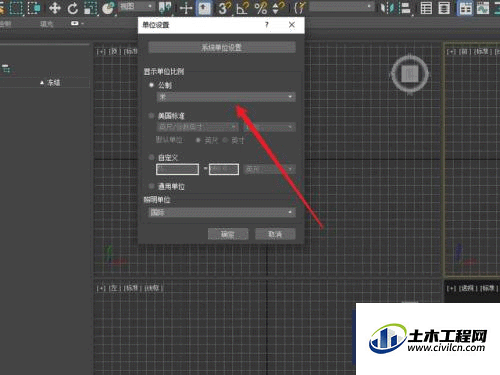Activate the Select and Move tool

tap(54, 8)
